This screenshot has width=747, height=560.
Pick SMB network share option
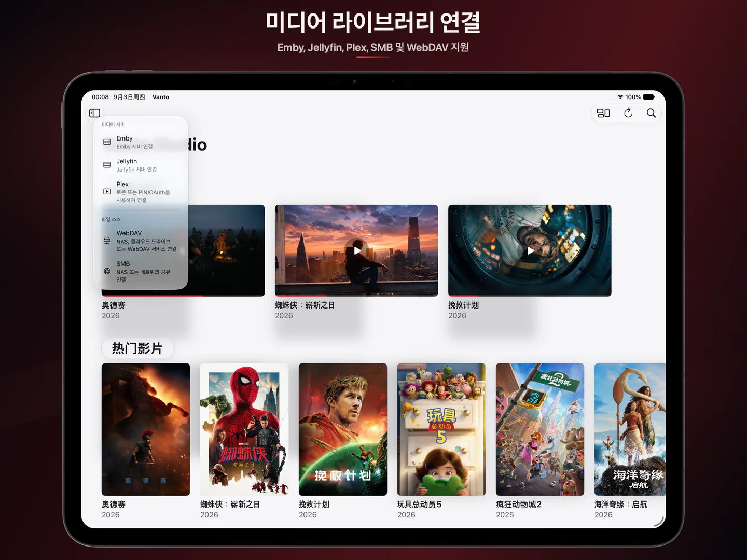click(x=141, y=272)
